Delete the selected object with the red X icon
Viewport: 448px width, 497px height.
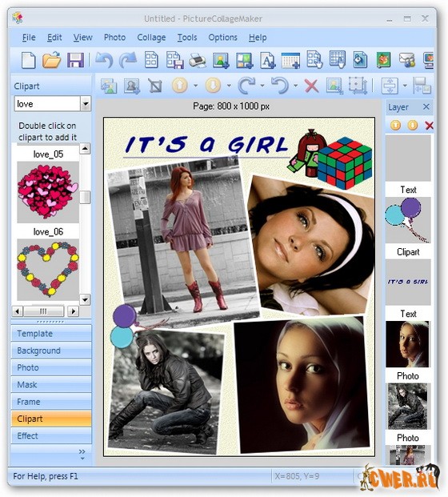311,86
